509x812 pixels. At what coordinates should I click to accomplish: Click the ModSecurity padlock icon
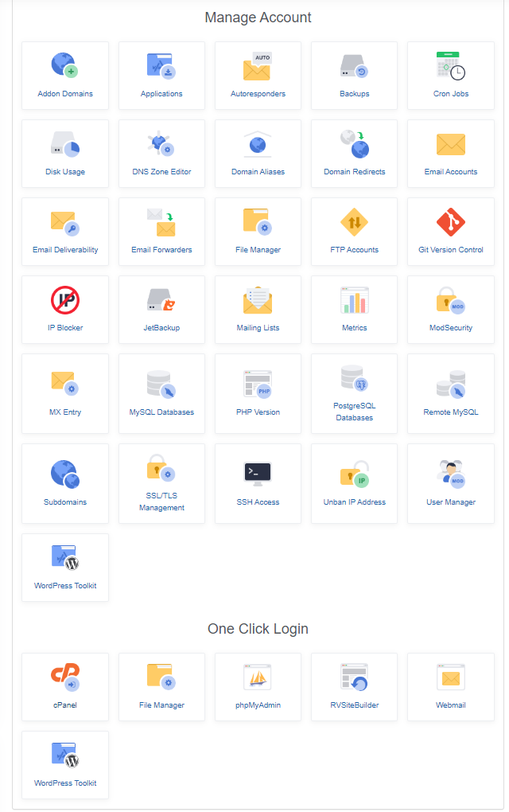(451, 300)
